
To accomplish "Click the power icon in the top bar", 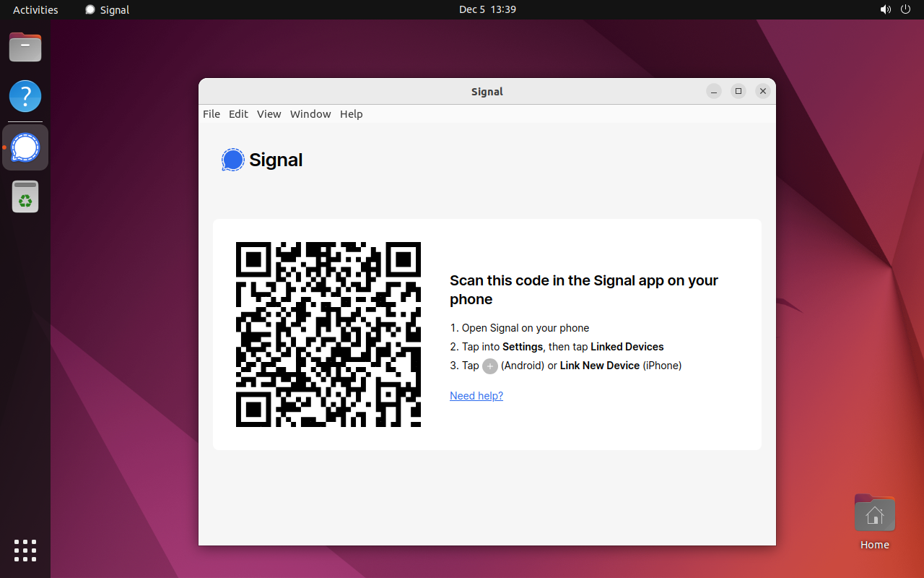I will tap(906, 9).
